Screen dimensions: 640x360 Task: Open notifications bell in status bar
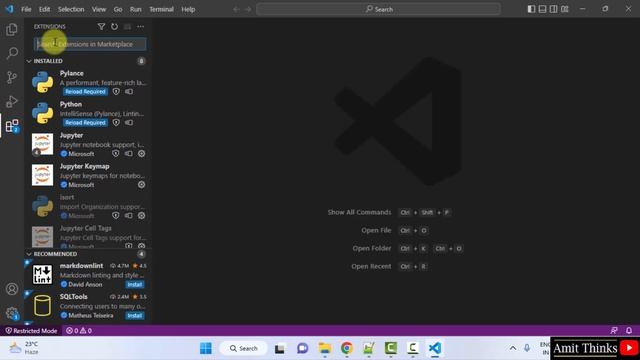tap(629, 331)
